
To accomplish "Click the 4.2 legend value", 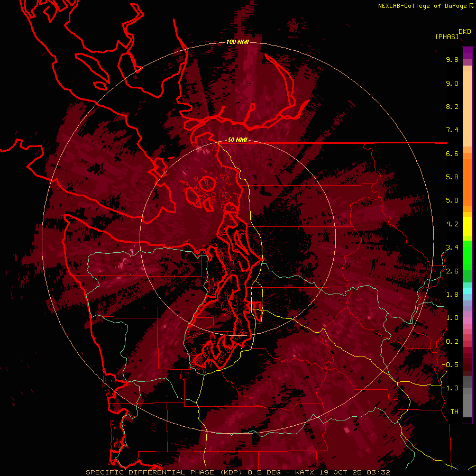I will pyautogui.click(x=452, y=224).
